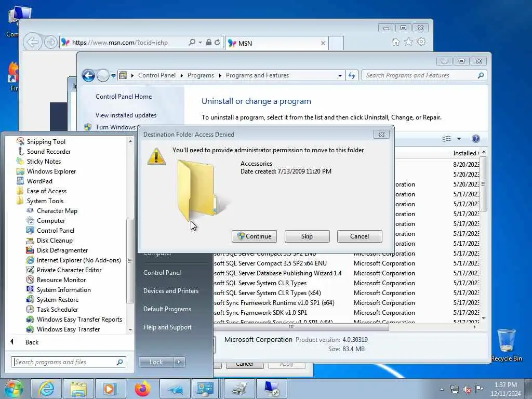532x399 pixels.
Task: Launch Resource Monitor
Action: pyautogui.click(x=61, y=280)
